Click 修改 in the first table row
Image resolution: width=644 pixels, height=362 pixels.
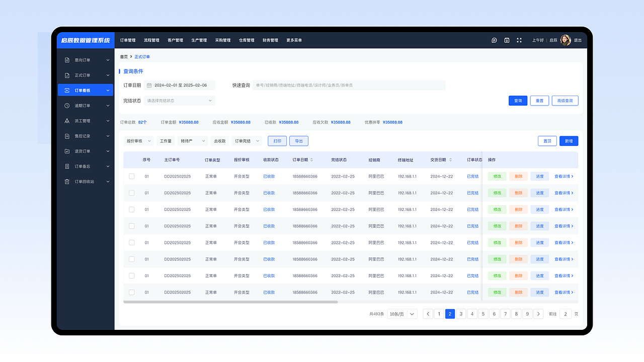[497, 176]
